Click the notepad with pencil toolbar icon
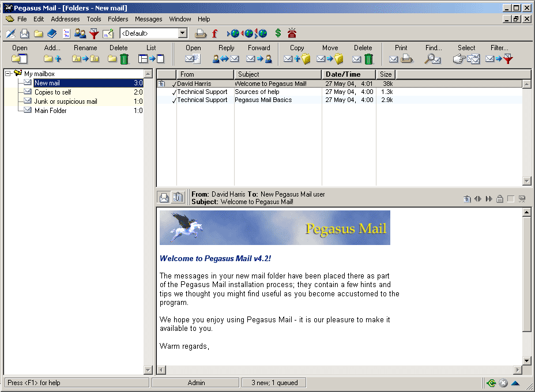The height and width of the screenshot is (392, 535). pos(108,33)
